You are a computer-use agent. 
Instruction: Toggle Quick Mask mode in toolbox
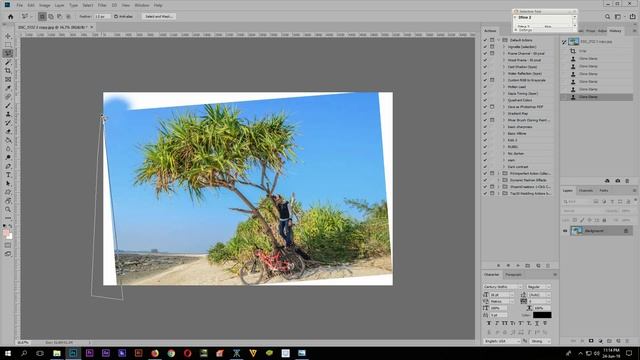(x=8, y=245)
